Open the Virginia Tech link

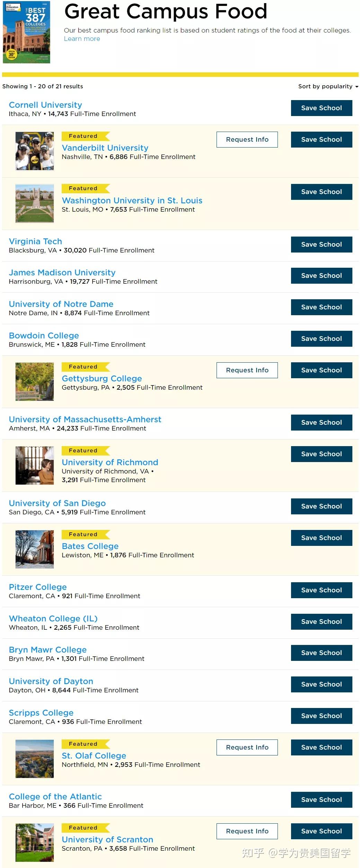tap(35, 241)
